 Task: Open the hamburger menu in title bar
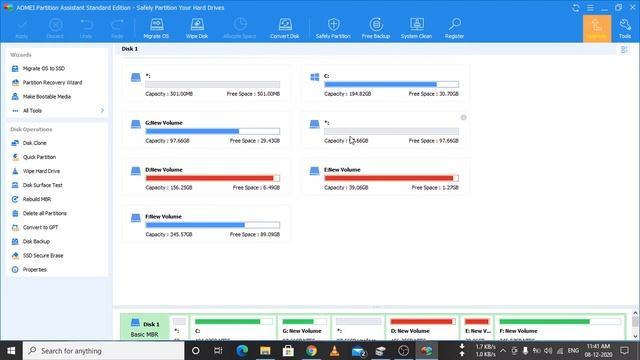(x=590, y=8)
